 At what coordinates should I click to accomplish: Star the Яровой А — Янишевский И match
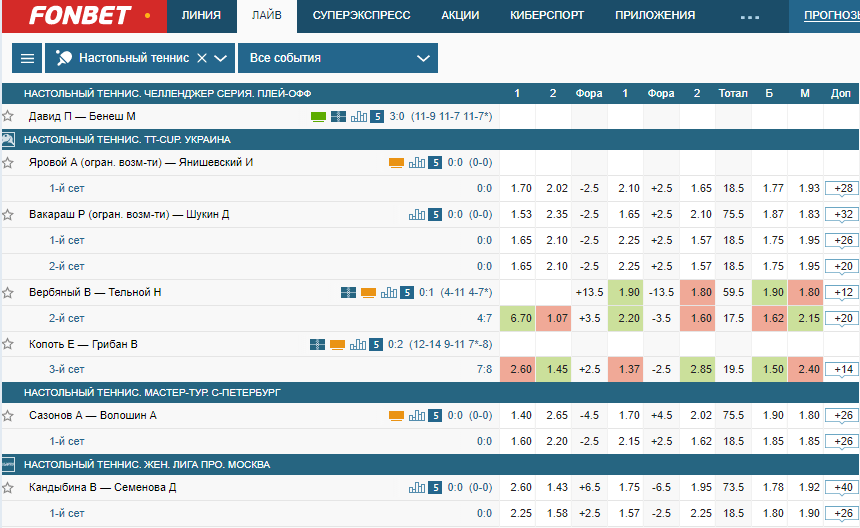(x=8, y=162)
